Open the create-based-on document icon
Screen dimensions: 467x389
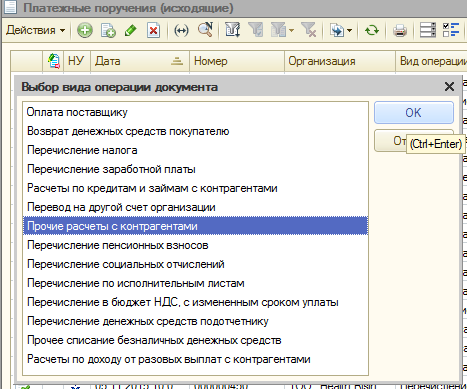pos(337,30)
